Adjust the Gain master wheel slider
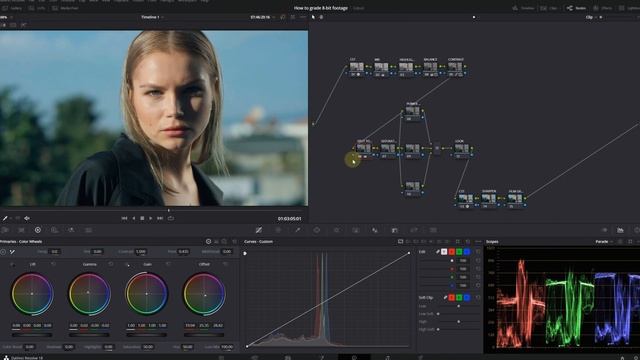 [x=147, y=335]
